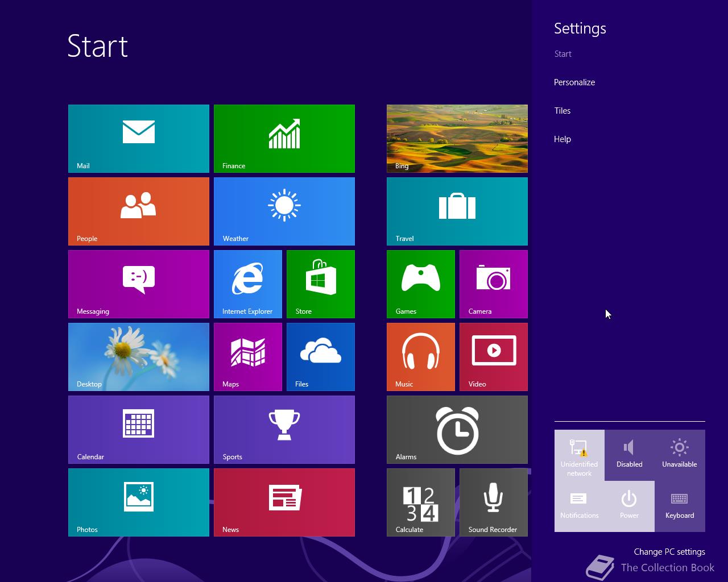The width and height of the screenshot is (728, 582).
Task: Open Help in Settings pane
Action: point(562,139)
